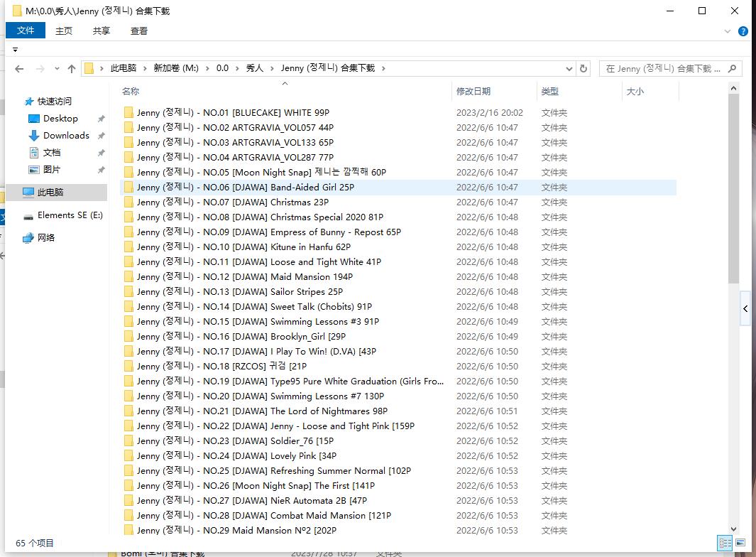The height and width of the screenshot is (557, 756).
Task: Open the 查看 ribbon tab
Action: tap(139, 31)
